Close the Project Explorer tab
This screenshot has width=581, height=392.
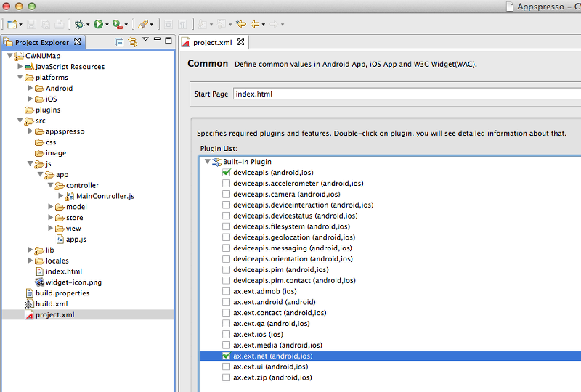(77, 42)
